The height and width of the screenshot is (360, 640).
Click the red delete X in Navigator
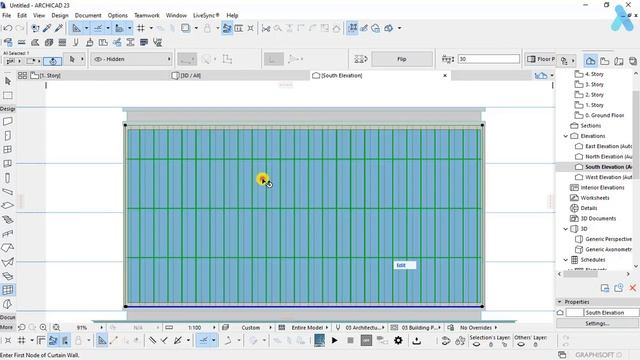point(632,288)
